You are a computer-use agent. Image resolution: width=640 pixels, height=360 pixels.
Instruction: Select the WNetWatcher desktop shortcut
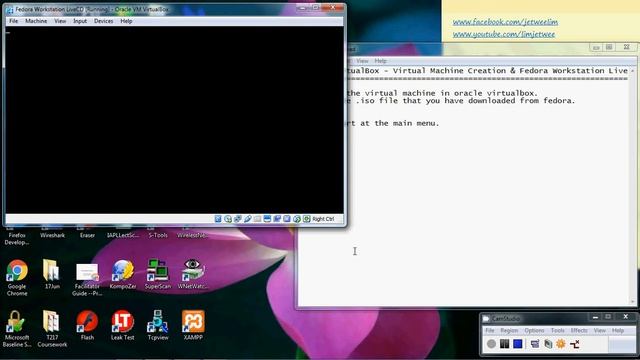[x=193, y=275]
